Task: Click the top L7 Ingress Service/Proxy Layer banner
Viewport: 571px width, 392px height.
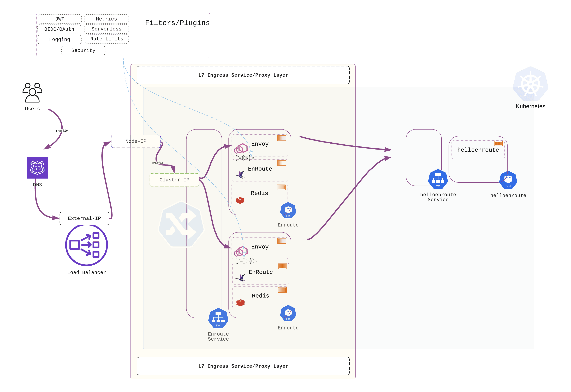Action: pos(243,75)
